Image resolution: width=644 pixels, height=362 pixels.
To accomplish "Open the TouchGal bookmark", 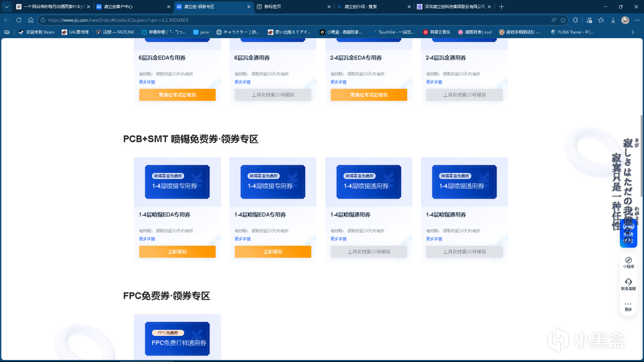I will pyautogui.click(x=392, y=32).
